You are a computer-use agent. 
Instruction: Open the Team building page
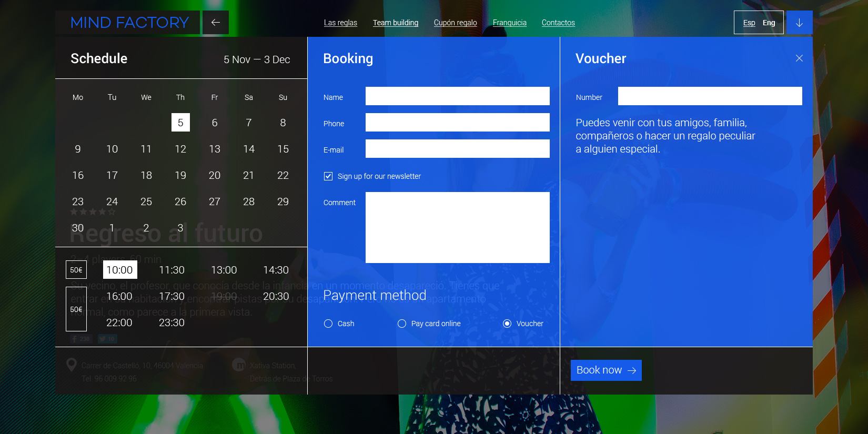point(396,23)
